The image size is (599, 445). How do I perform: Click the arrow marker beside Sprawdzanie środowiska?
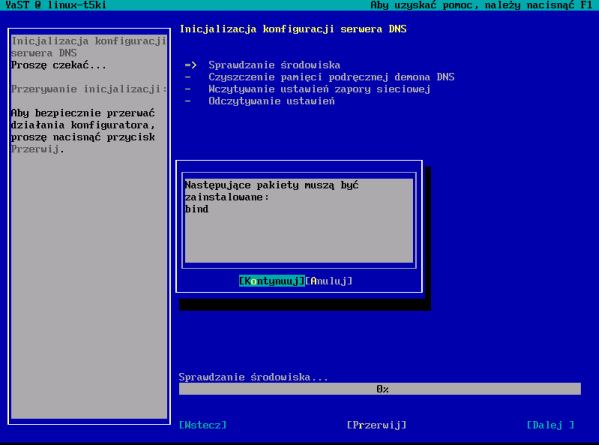coord(191,65)
